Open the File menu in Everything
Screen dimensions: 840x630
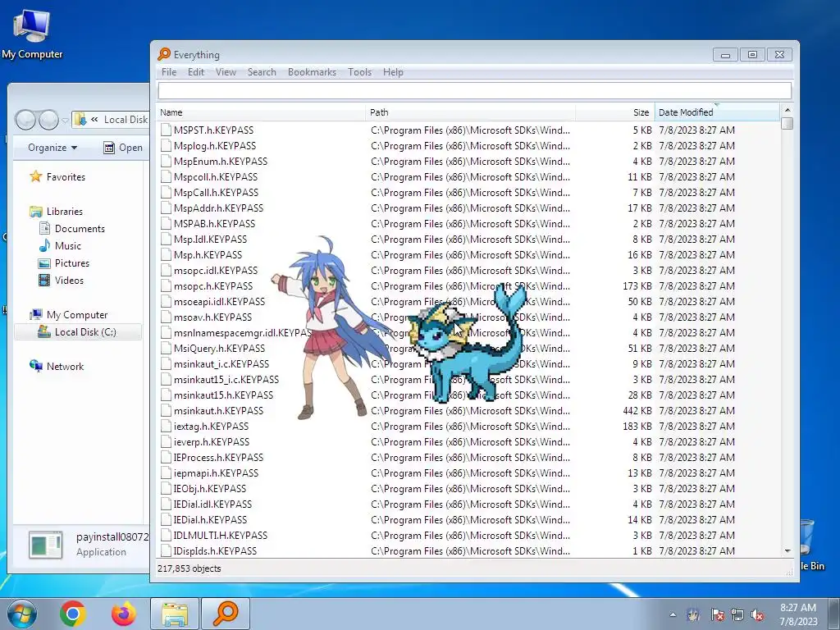click(169, 72)
